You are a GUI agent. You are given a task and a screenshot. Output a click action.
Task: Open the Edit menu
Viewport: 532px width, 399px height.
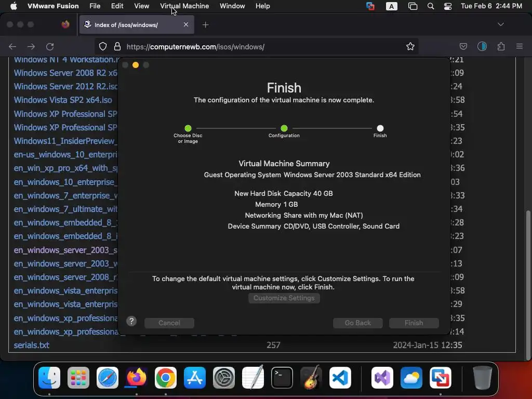(x=117, y=6)
